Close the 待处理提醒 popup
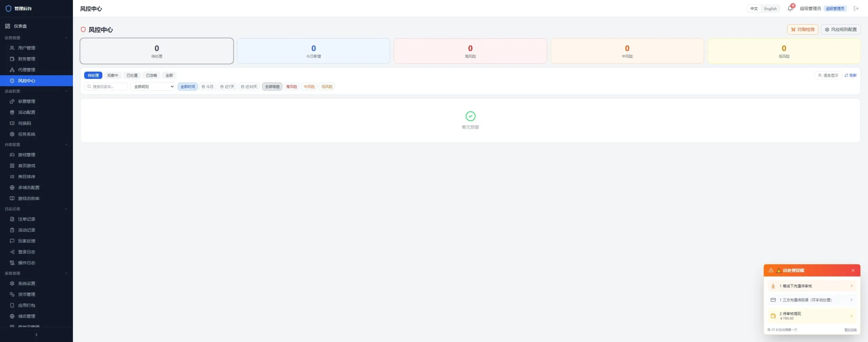 click(x=853, y=270)
